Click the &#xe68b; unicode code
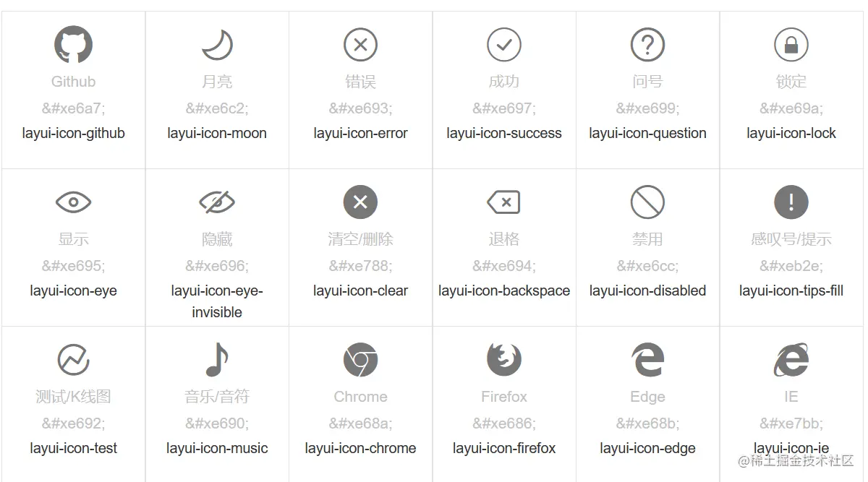 click(x=647, y=423)
